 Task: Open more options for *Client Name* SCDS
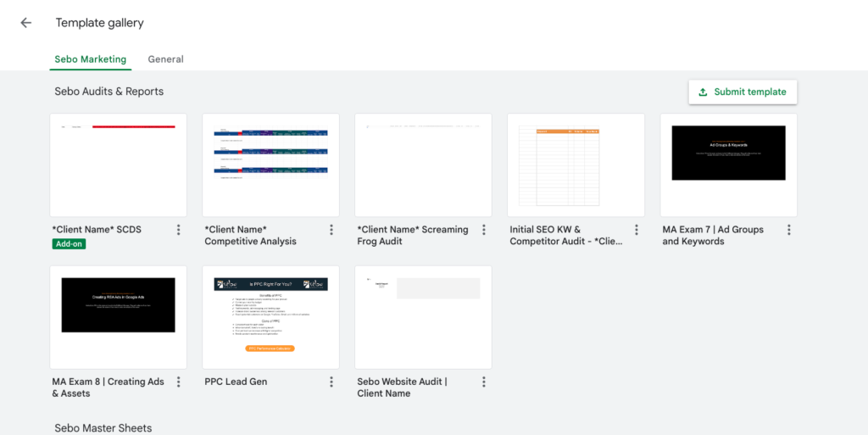[x=179, y=230]
